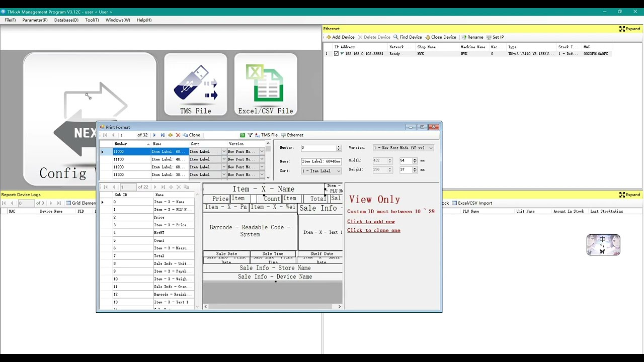
Task: Open File(F) menu
Action: [x=10, y=20]
